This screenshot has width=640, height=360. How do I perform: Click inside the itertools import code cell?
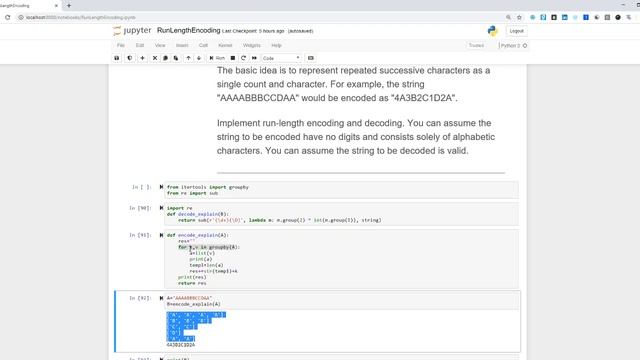pos(341,190)
